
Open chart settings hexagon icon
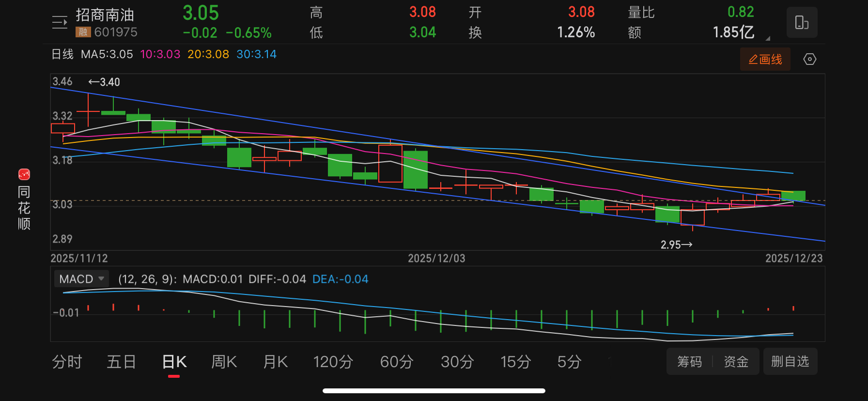(x=809, y=59)
